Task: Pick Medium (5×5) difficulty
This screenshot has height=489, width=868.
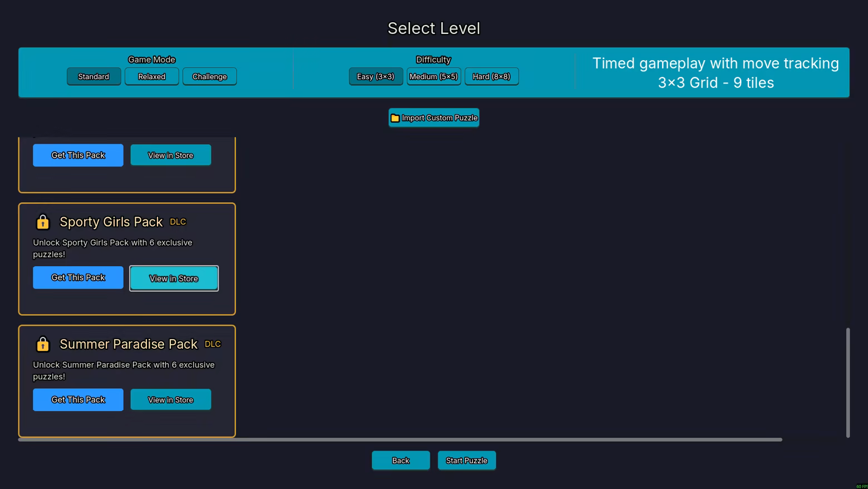Action: 433,77
